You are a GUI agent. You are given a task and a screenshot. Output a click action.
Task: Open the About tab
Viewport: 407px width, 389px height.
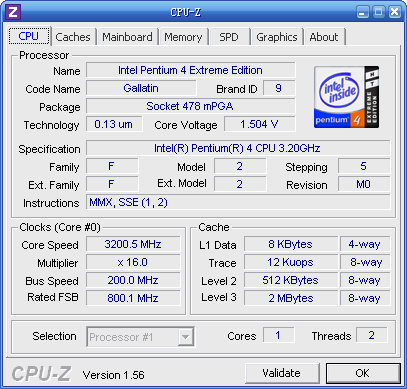[324, 37]
